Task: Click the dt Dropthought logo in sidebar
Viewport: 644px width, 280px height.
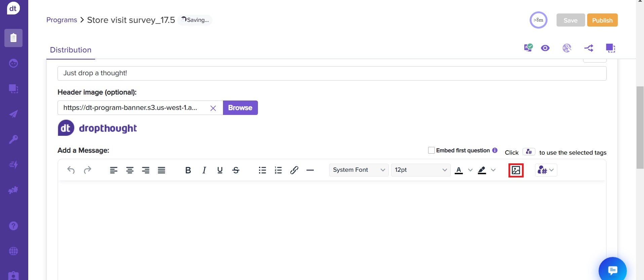Action: (x=13, y=8)
